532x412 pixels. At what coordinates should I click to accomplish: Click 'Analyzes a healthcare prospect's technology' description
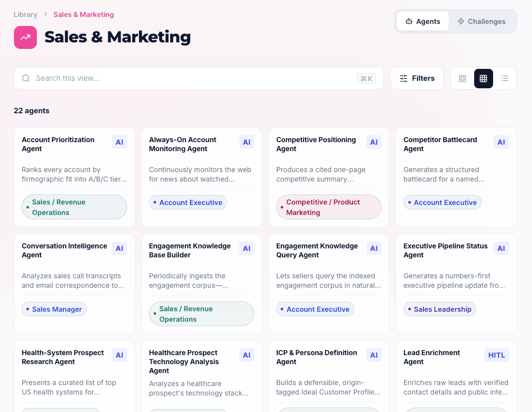pyautogui.click(x=199, y=389)
